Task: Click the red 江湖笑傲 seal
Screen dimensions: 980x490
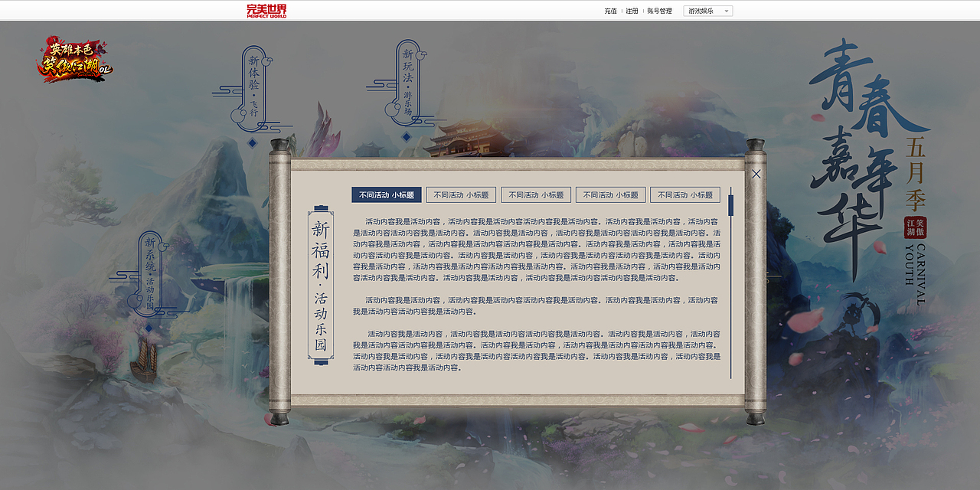Action: tap(915, 227)
